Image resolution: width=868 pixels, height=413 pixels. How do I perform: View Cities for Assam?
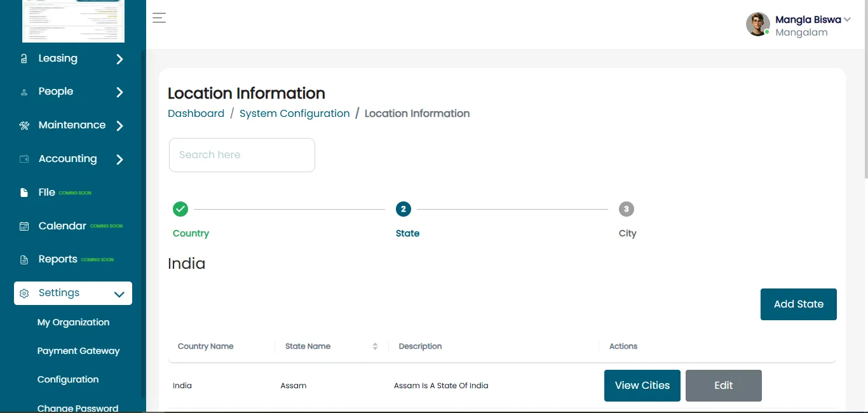coord(642,386)
